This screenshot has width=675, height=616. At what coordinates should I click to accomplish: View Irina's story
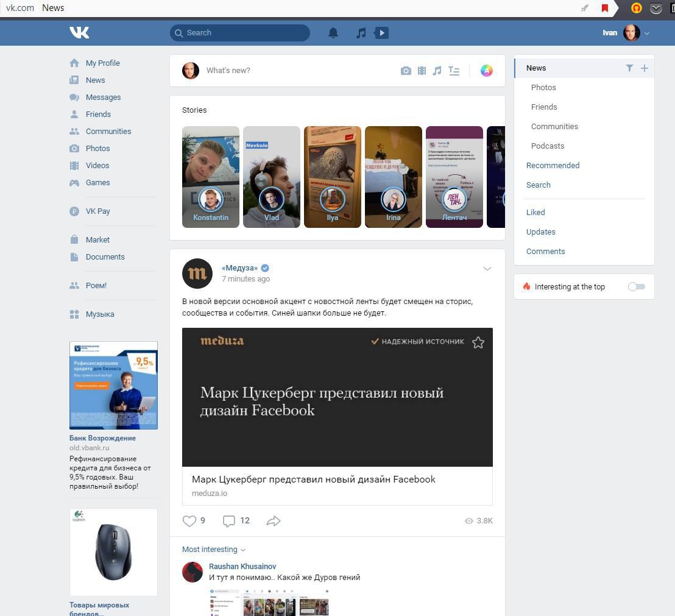(x=394, y=177)
